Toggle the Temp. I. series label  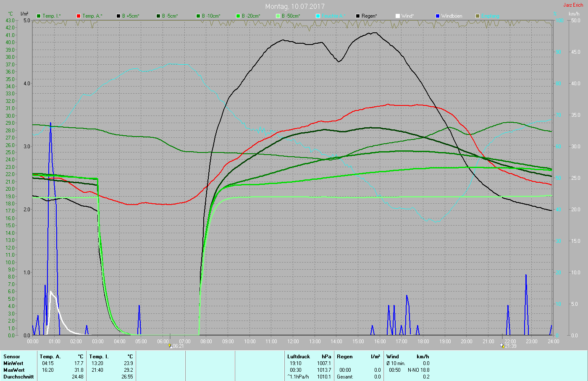(51, 16)
